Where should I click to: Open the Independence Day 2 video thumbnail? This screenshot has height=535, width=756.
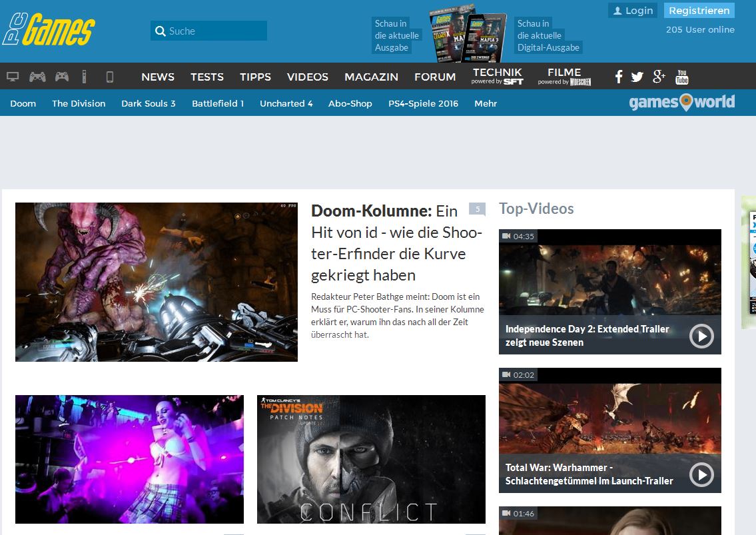pos(610,291)
